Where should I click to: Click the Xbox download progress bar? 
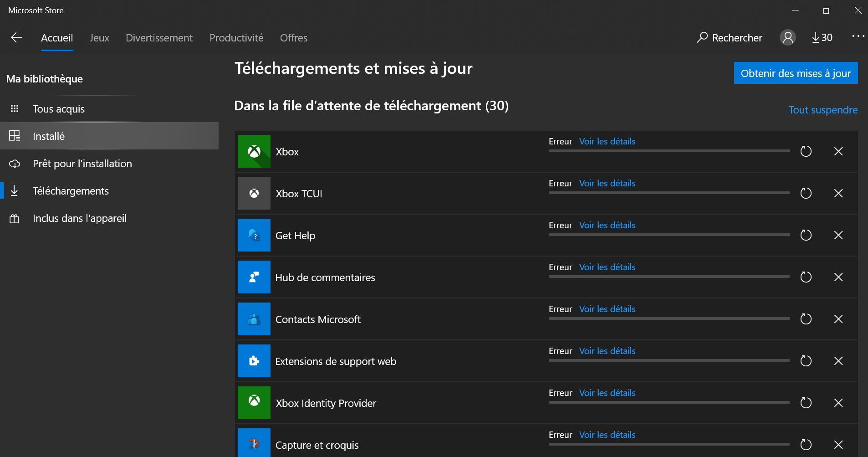pos(669,151)
